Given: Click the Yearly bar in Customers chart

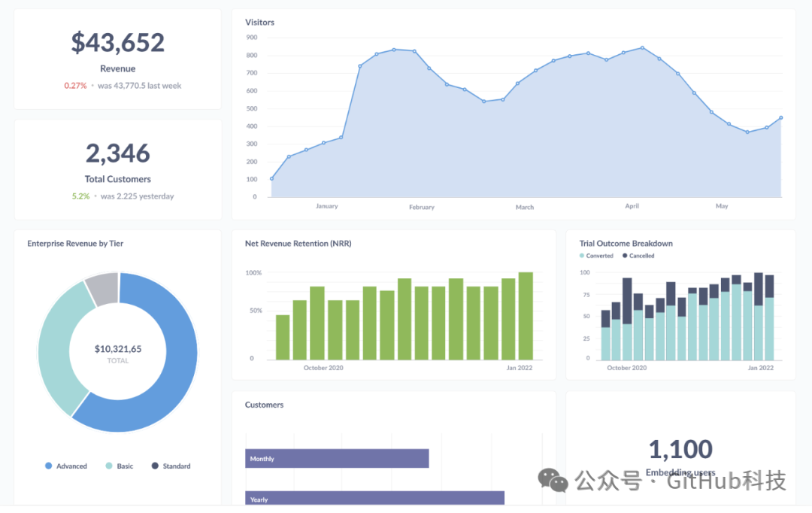Looking at the screenshot, I should pyautogui.click(x=375, y=498).
